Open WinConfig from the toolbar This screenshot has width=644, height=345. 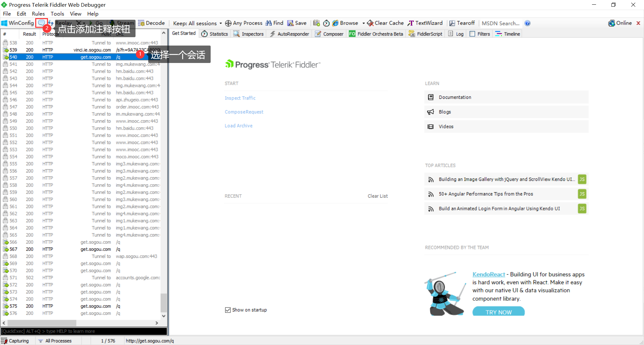(x=17, y=23)
